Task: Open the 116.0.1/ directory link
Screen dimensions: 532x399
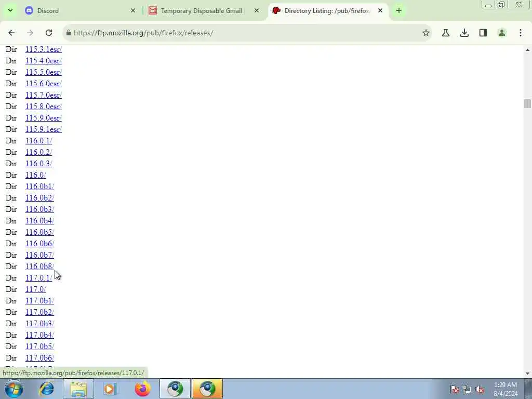Action: tap(38, 141)
